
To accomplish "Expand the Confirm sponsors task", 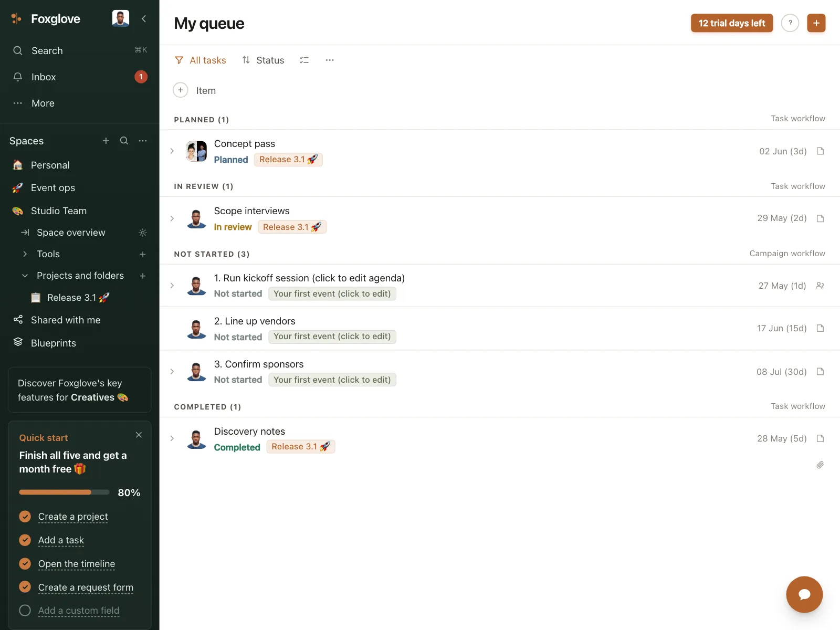I will [172, 372].
